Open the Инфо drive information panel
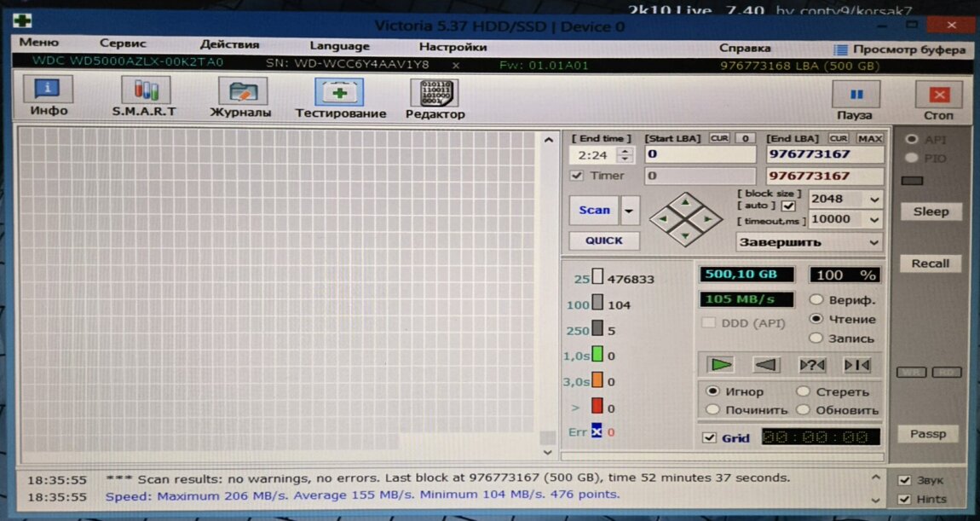 pos(49,96)
